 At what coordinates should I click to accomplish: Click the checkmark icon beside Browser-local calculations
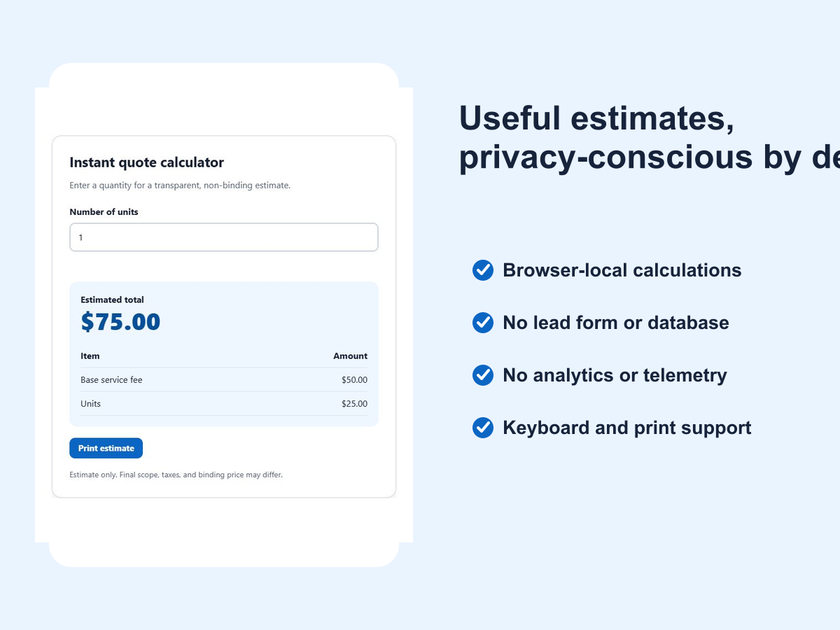point(483,270)
